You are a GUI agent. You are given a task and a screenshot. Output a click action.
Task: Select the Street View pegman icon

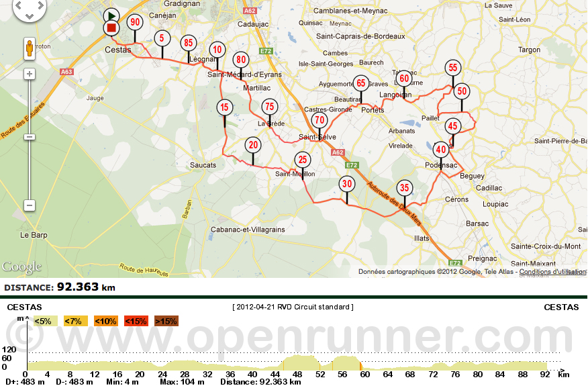tap(30, 49)
